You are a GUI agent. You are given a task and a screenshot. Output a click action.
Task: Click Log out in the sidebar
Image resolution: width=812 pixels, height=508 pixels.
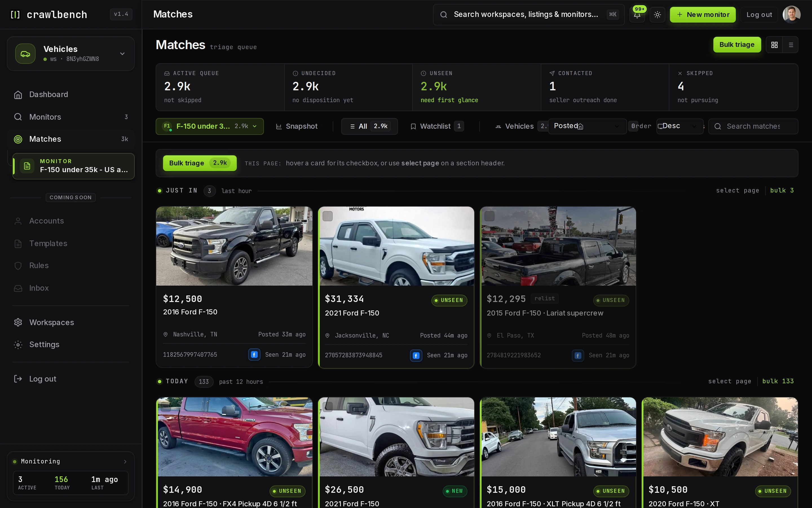click(x=71, y=379)
